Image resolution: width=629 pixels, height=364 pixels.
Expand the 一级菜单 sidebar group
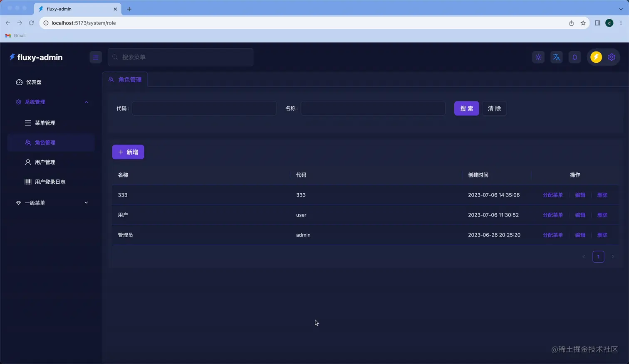[x=51, y=203]
